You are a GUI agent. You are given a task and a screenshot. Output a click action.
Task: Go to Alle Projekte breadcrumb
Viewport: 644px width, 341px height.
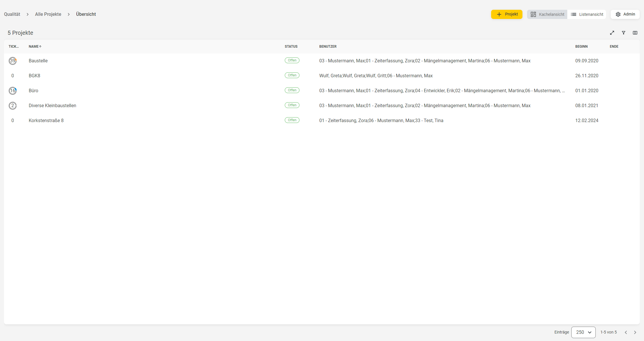coord(48,14)
